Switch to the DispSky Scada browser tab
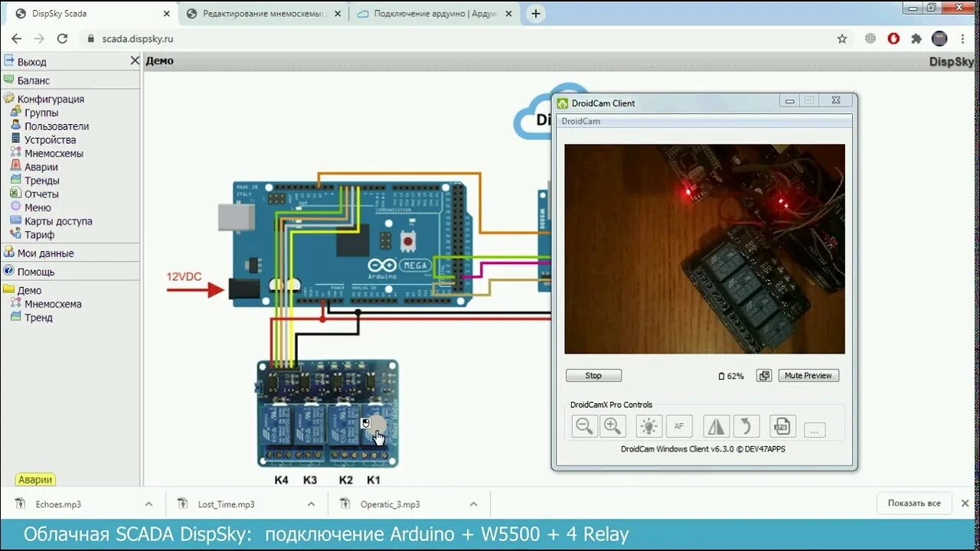 pyautogui.click(x=90, y=14)
